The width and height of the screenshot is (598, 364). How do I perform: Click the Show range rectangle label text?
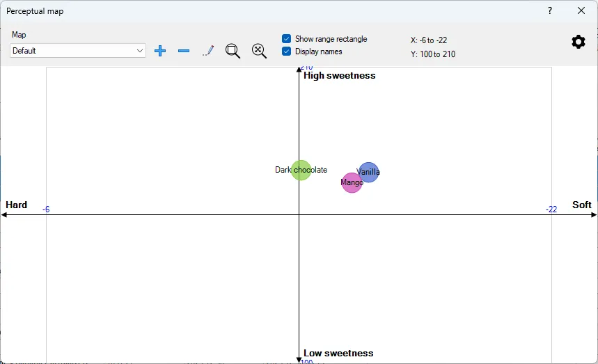point(331,39)
